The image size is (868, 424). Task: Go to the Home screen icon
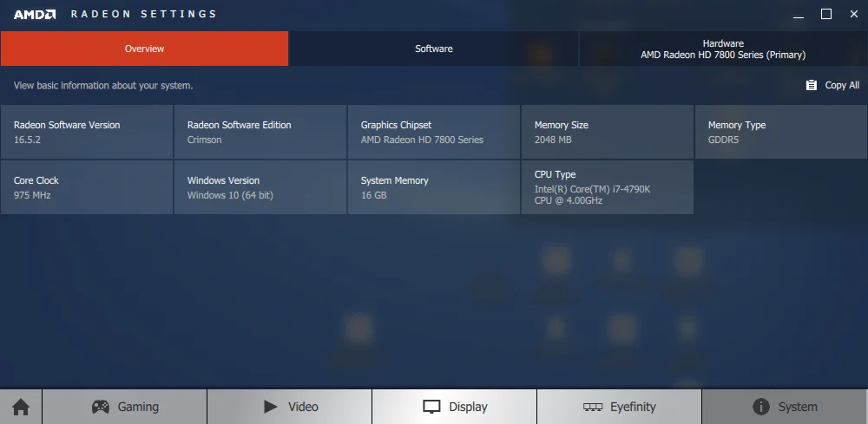coord(21,407)
